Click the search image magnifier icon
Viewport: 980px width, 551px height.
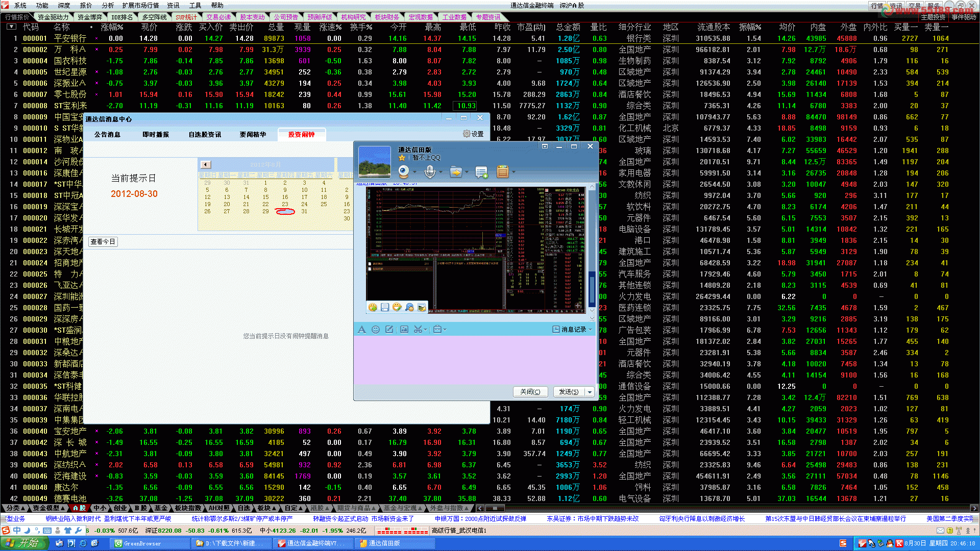(409, 307)
